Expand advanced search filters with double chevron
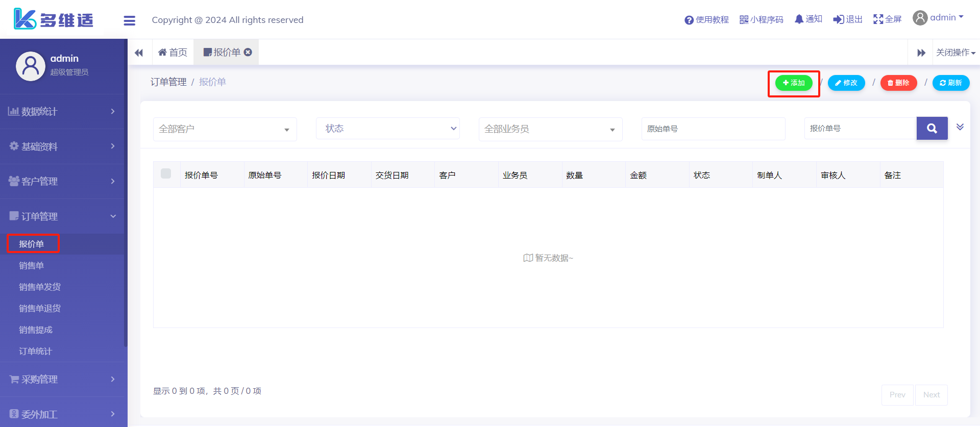This screenshot has width=980, height=427. click(x=960, y=127)
